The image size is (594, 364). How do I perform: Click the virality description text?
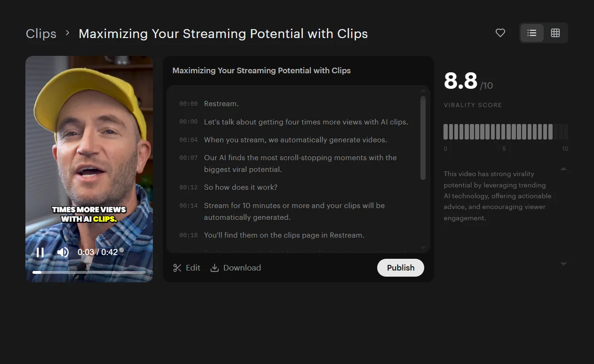point(498,196)
